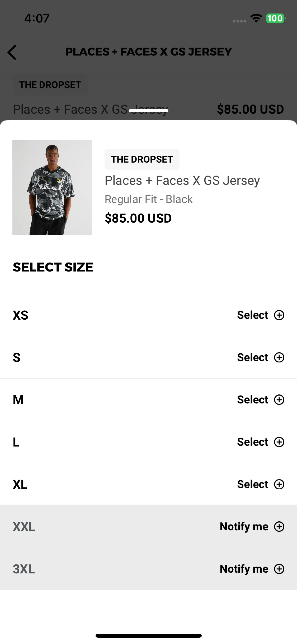Tap the dimmed THE DROPSET tag behind sheet

50,85
